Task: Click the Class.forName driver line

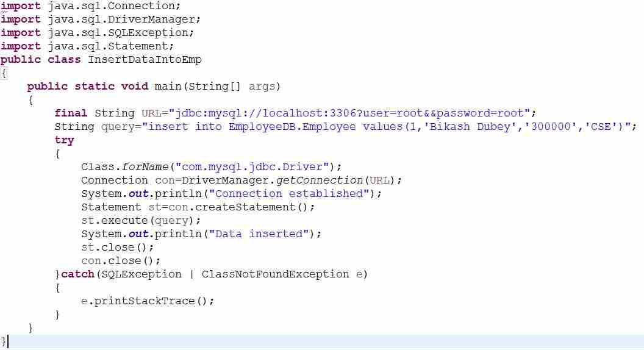Action: [x=211, y=167]
